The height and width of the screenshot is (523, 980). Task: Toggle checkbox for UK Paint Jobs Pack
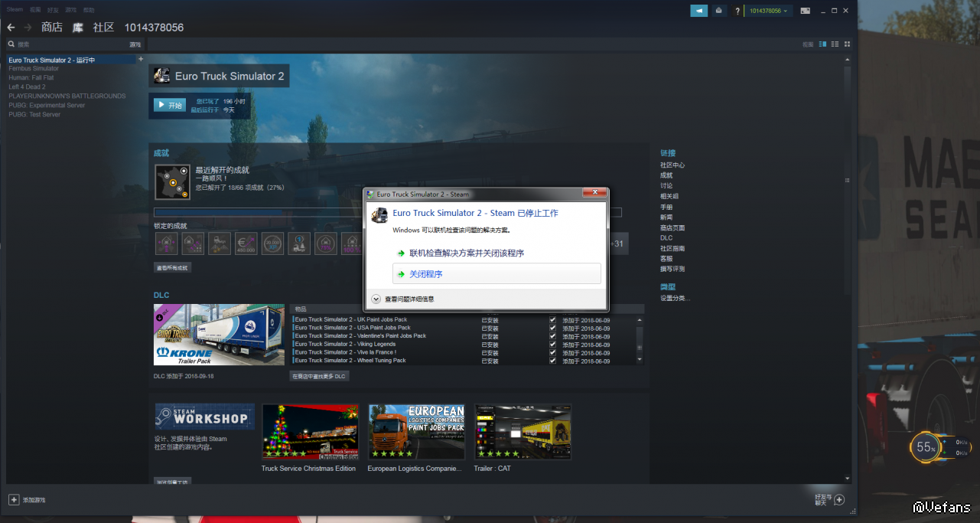point(552,319)
